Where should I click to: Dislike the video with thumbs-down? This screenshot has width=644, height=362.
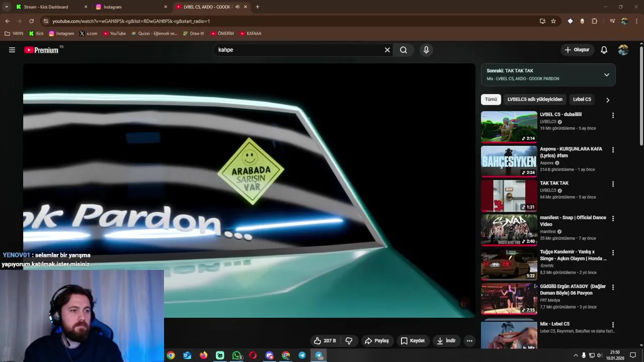click(349, 341)
